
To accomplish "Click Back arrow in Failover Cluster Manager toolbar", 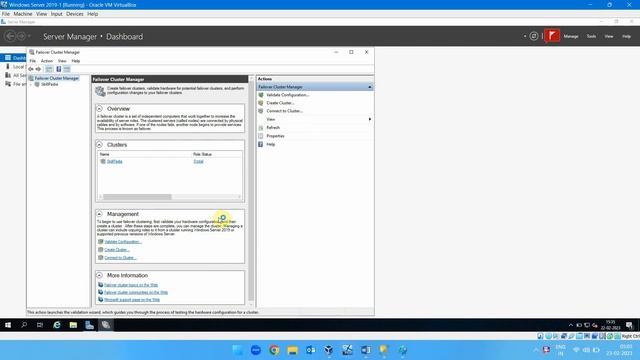I will click(31, 69).
